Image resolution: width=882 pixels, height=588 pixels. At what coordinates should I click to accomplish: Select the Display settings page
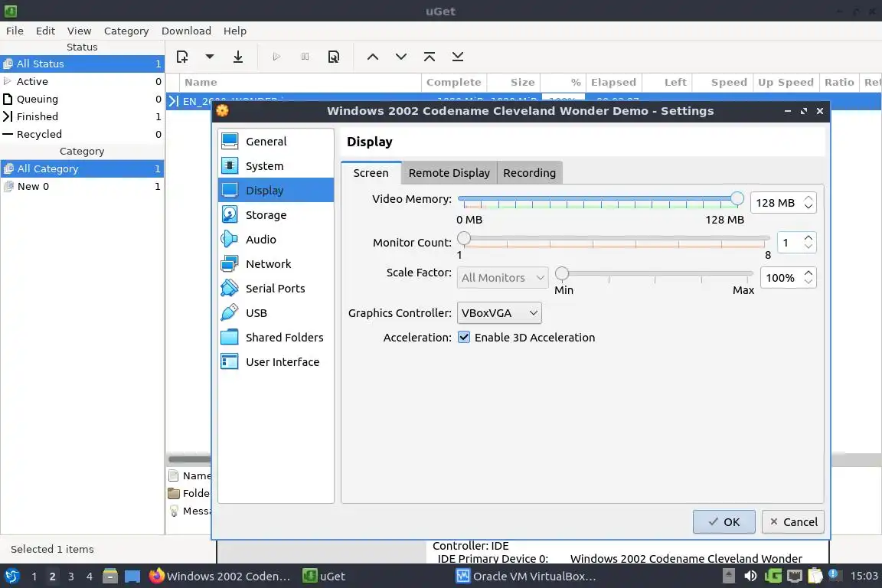[x=276, y=190]
